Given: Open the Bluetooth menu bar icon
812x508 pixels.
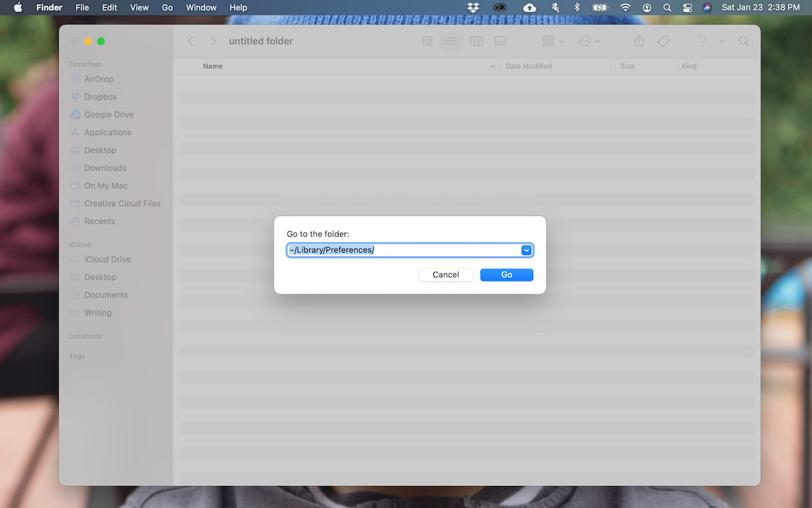Looking at the screenshot, I should tap(577, 7).
